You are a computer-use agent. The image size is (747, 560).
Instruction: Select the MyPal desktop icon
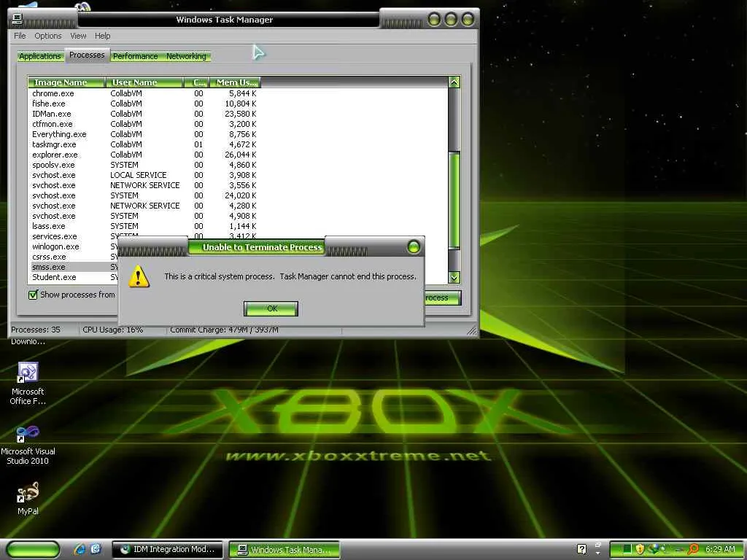tap(28, 499)
